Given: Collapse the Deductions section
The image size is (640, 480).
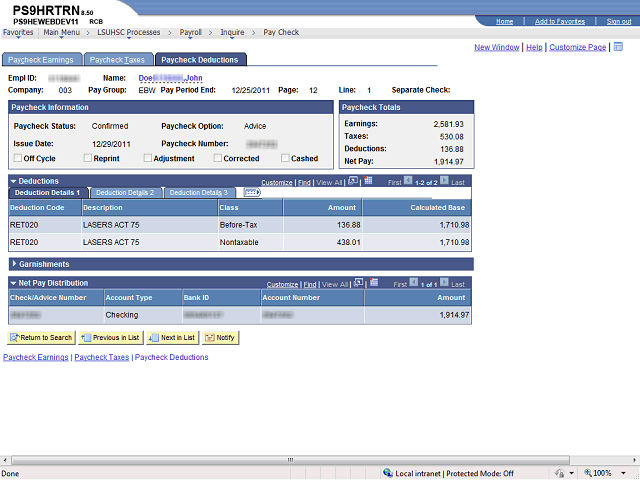Looking at the screenshot, I should click(13, 181).
